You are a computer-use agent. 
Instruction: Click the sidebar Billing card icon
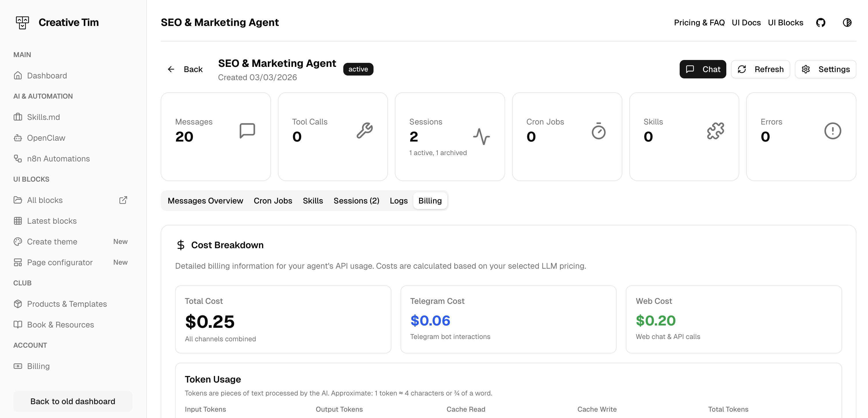coord(18,366)
